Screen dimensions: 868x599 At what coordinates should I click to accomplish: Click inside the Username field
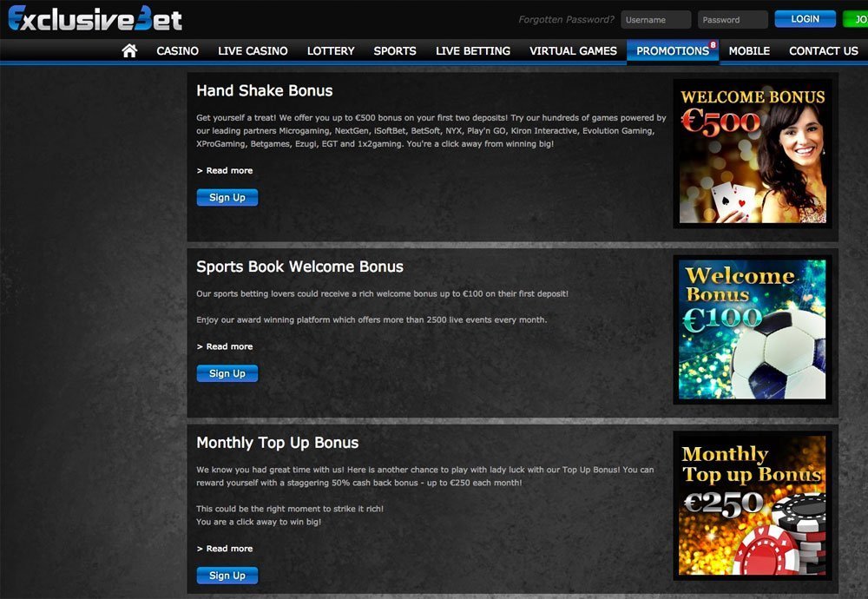[x=655, y=18]
